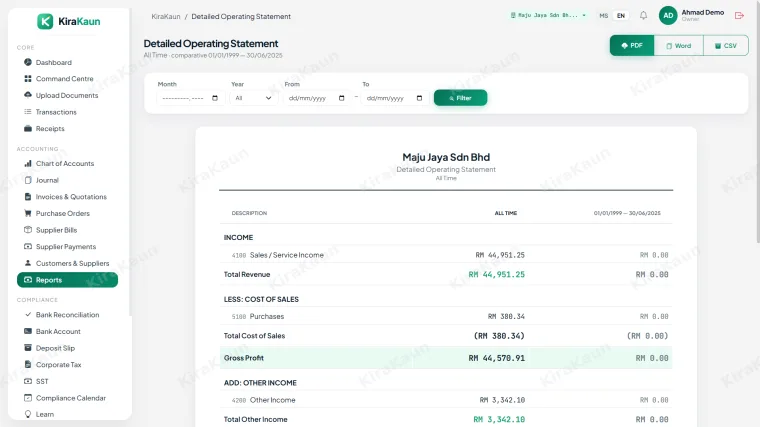Click the Customers & Suppliers person icon

28,263
